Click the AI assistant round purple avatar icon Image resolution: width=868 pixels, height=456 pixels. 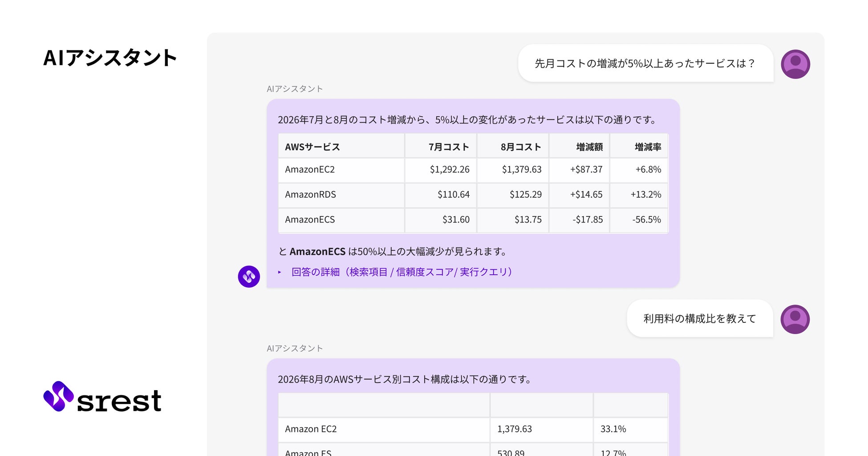[x=249, y=277]
